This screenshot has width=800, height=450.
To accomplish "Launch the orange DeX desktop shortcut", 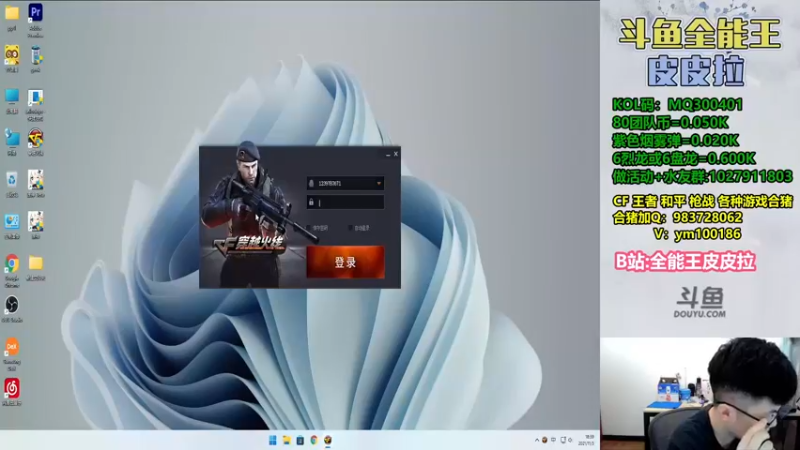I will click(12, 347).
